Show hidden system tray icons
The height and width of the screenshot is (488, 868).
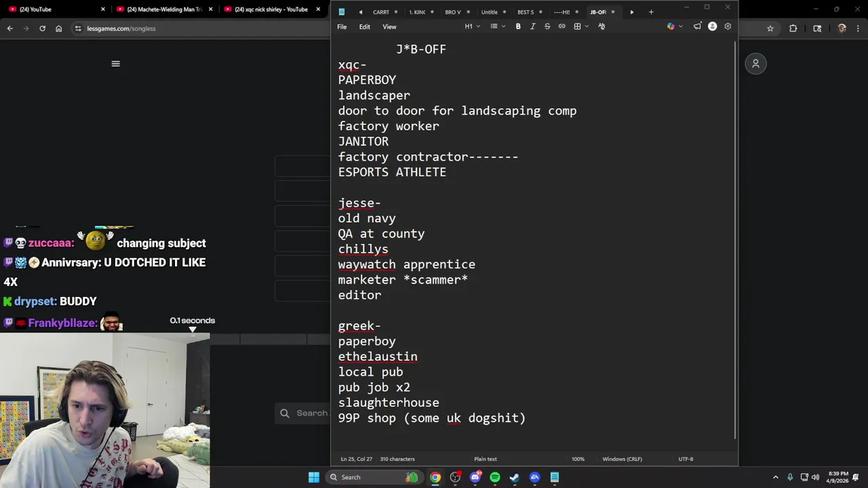tap(776, 477)
